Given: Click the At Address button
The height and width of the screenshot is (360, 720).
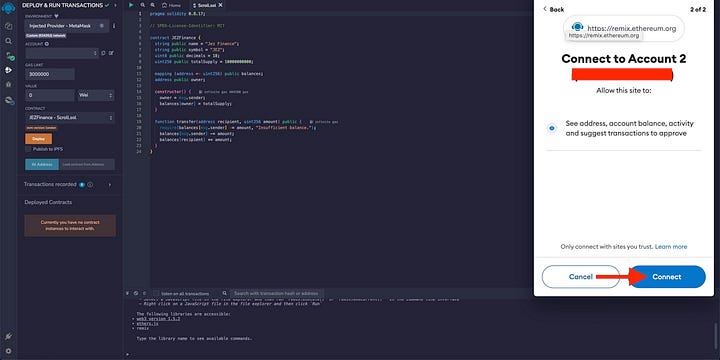Looking at the screenshot, I should tap(42, 164).
